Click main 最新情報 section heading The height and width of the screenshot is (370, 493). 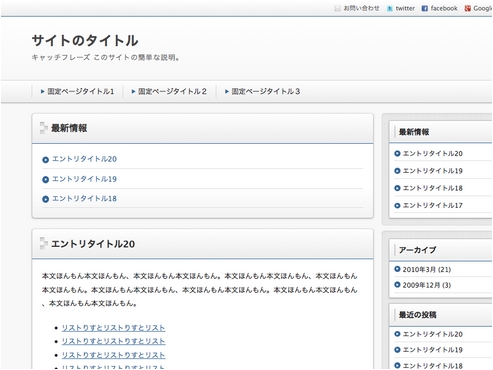pyautogui.click(x=69, y=128)
